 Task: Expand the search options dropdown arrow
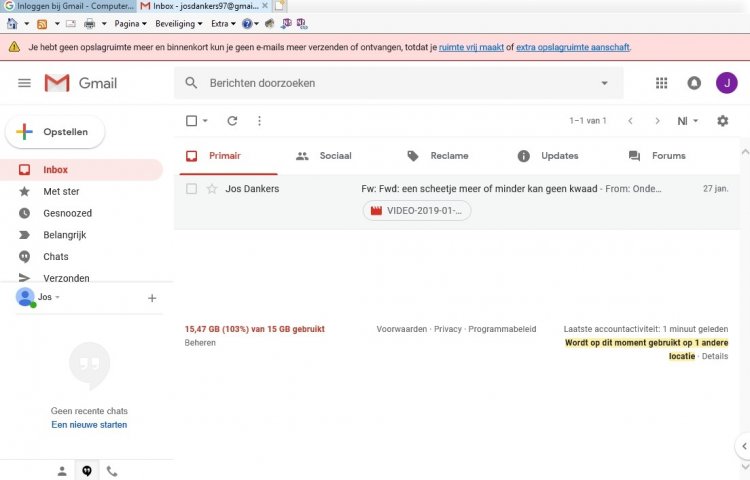604,83
